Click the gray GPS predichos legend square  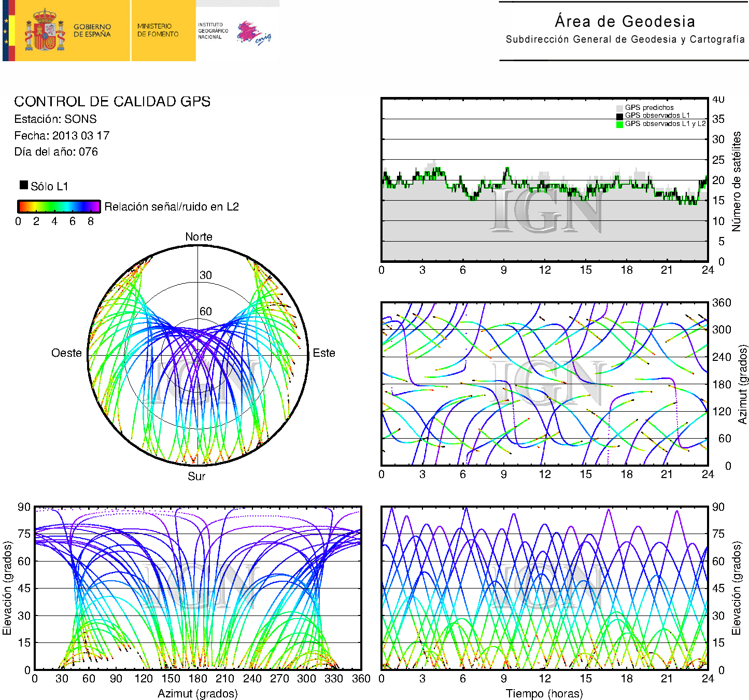[619, 108]
